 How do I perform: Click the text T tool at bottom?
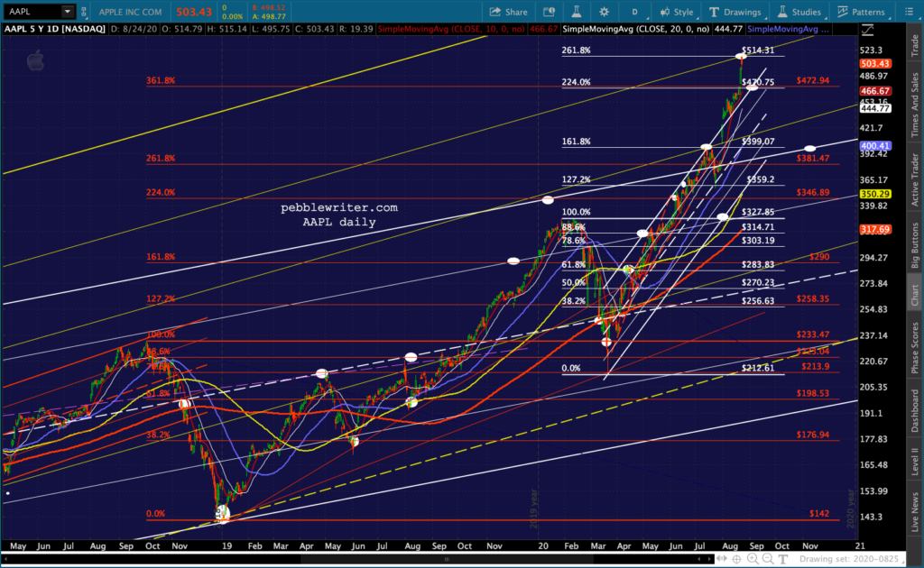click(782, 559)
